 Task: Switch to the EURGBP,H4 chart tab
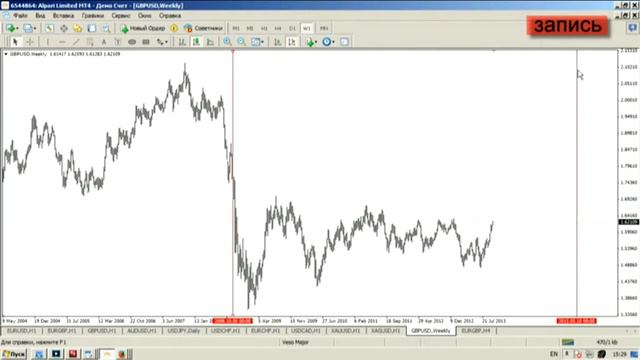(x=476, y=331)
